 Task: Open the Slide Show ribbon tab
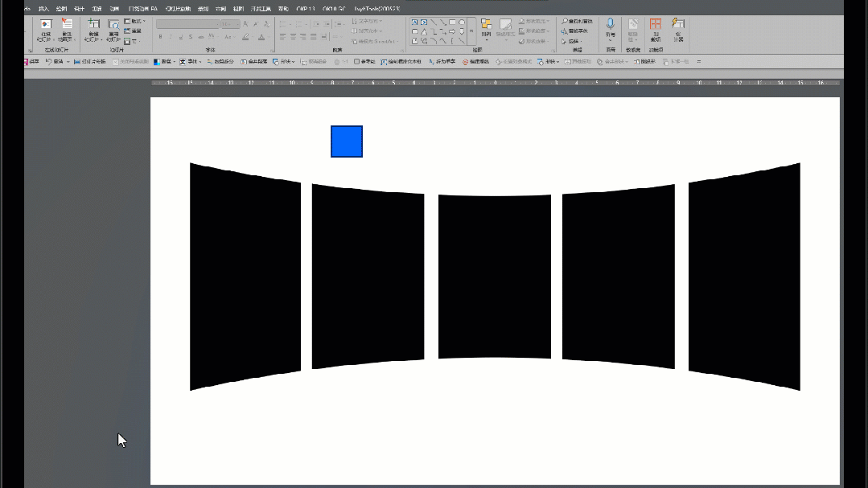coord(178,9)
